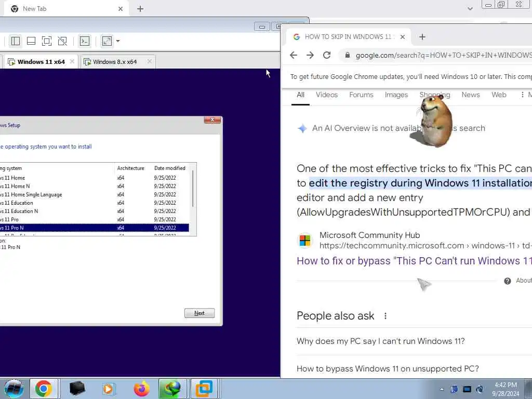Click the About this result question icon
Screen dimensions: 532x399
pyautogui.click(x=508, y=281)
